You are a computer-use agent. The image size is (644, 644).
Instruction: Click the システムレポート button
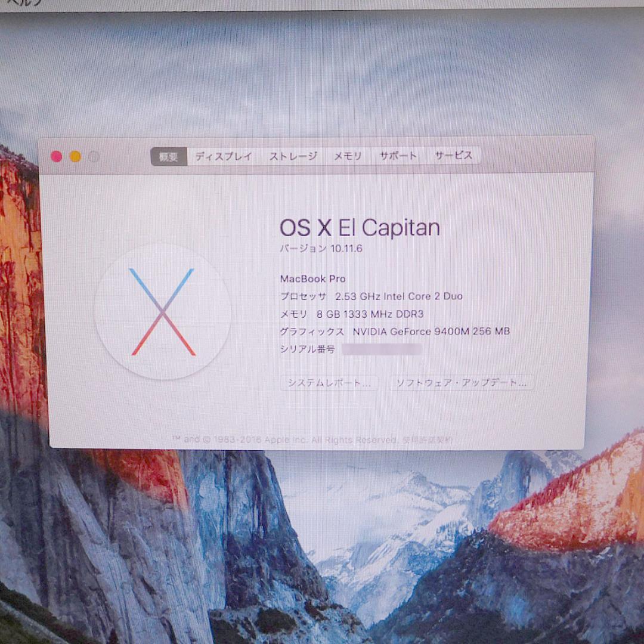pyautogui.click(x=329, y=383)
